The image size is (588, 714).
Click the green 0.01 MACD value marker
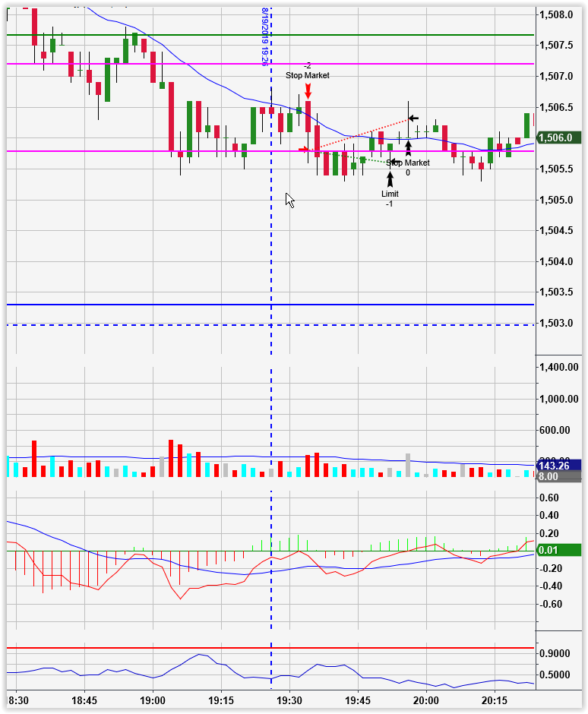click(559, 550)
